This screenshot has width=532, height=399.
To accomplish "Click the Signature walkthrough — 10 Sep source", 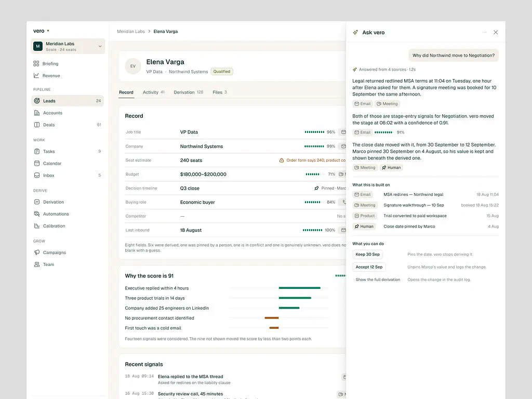I will (x=414, y=205).
